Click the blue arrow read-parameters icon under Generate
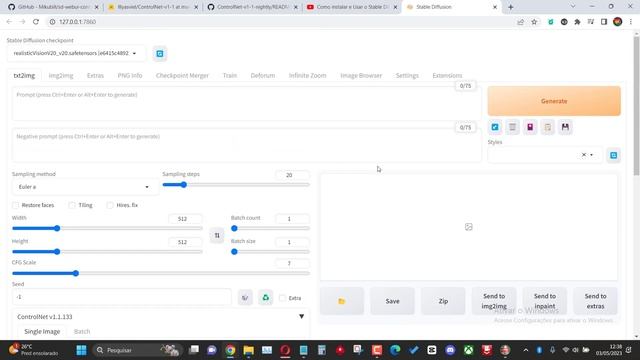This screenshot has height=360, width=640. [x=495, y=127]
